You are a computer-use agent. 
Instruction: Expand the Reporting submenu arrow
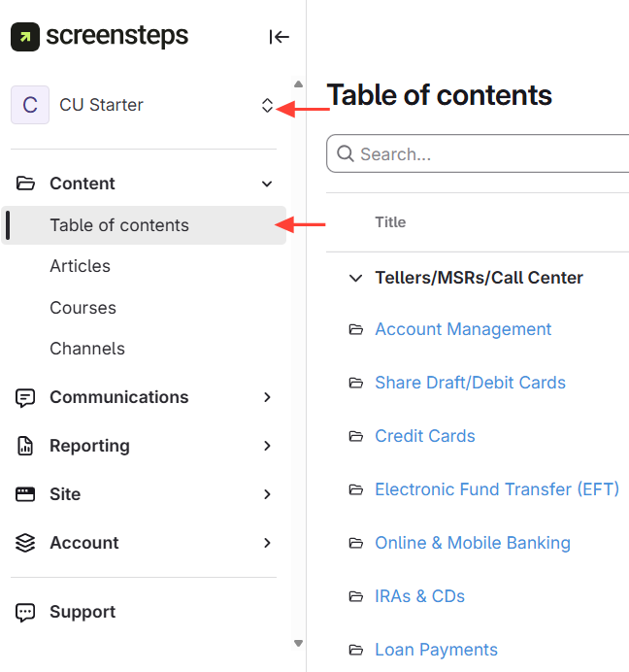coord(268,446)
